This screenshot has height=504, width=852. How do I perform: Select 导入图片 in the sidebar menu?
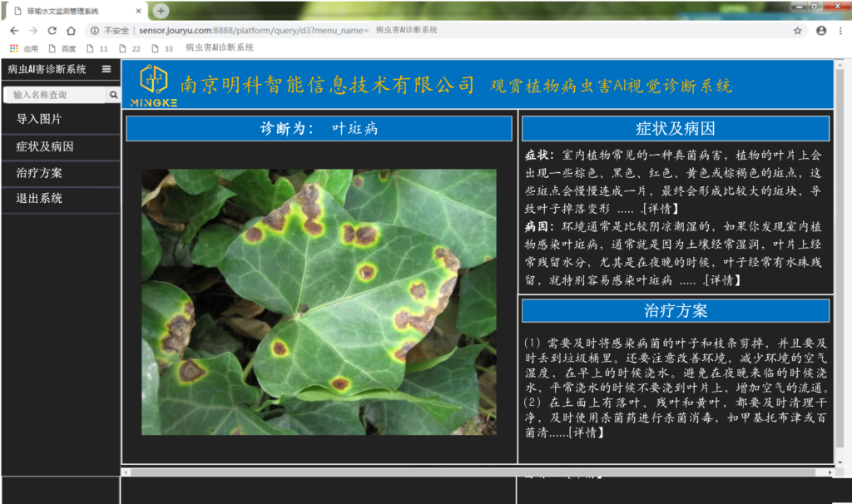pyautogui.click(x=39, y=120)
